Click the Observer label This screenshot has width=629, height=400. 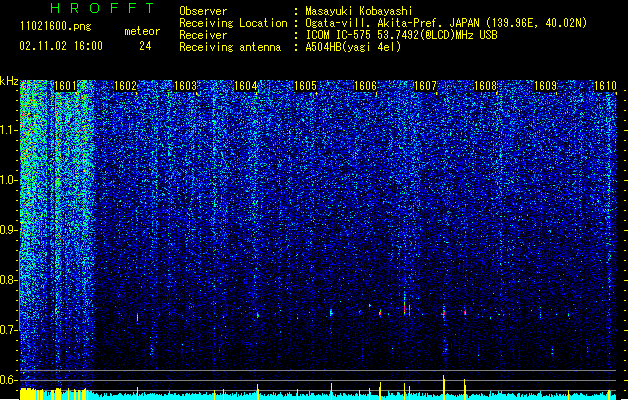[203, 11]
